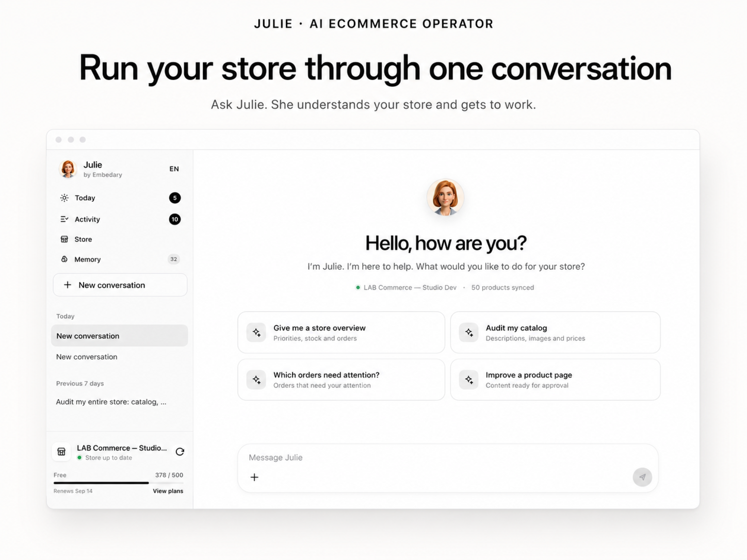Start a New conversation from sidebar button

[120, 285]
